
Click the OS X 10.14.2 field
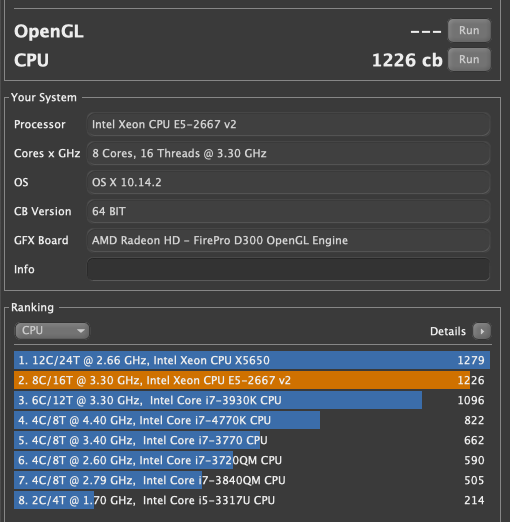[x=288, y=182]
